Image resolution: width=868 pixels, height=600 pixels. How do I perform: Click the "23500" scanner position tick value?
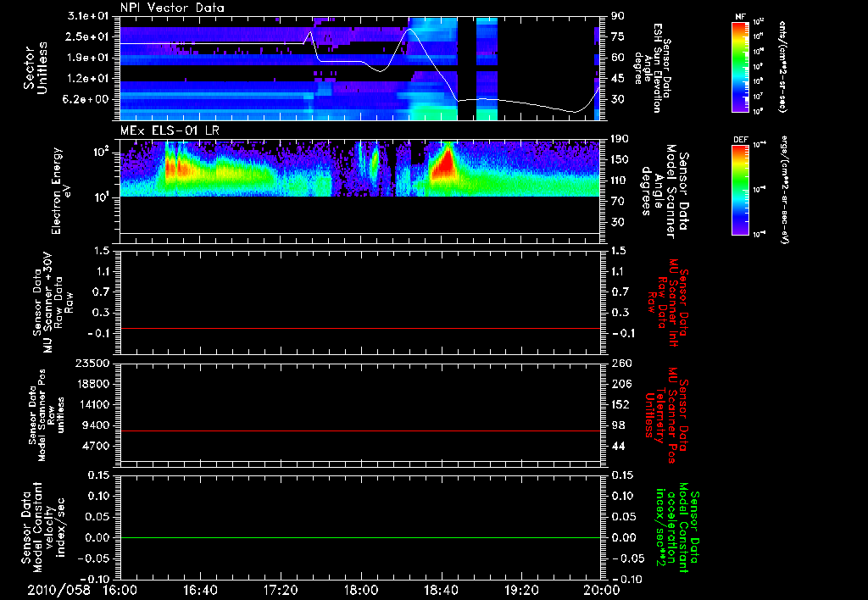click(x=92, y=363)
